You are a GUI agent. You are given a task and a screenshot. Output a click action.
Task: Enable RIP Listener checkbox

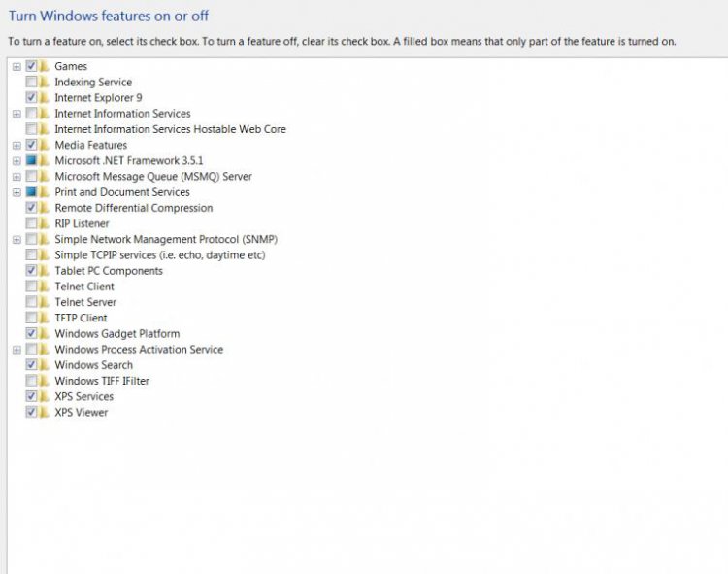tap(31, 223)
